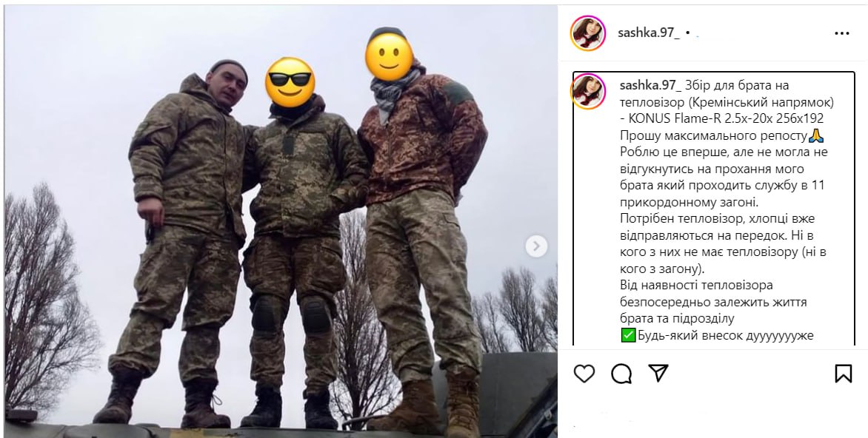868x438 pixels.
Task: Click the green check mark emoji
Action: [628, 335]
